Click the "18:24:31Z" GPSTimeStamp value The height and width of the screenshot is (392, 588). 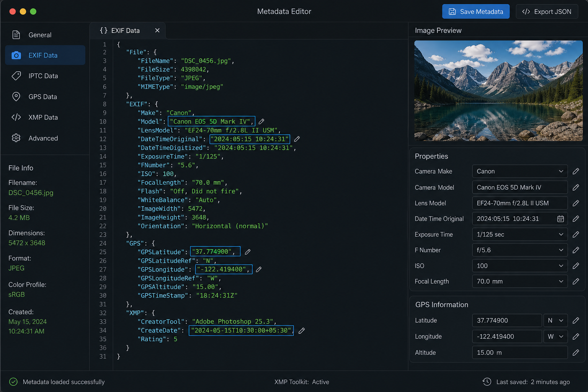[x=217, y=296]
